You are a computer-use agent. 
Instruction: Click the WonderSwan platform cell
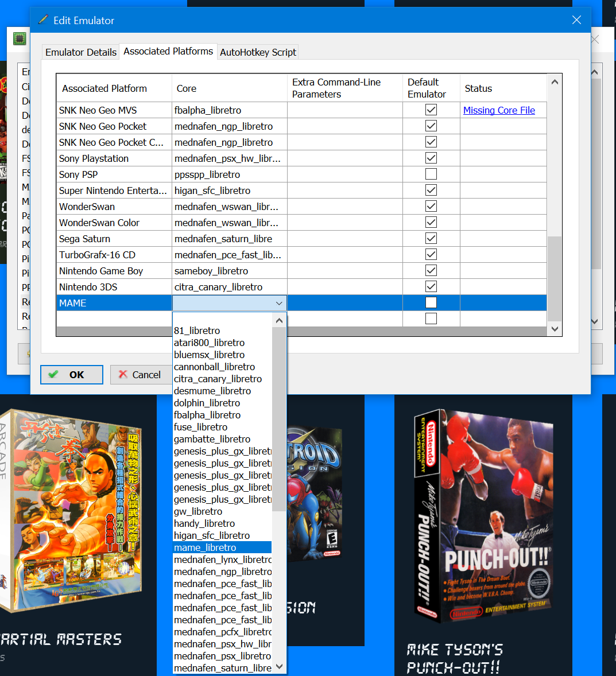tap(114, 207)
